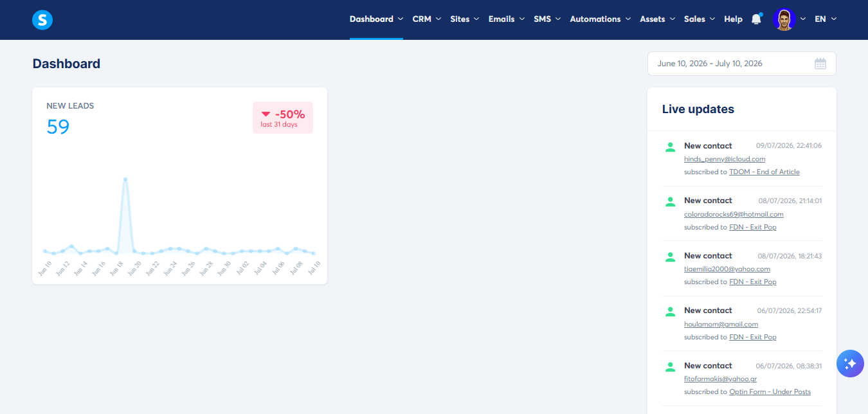
Task: Expand the chevron next to Automations
Action: (628, 19)
